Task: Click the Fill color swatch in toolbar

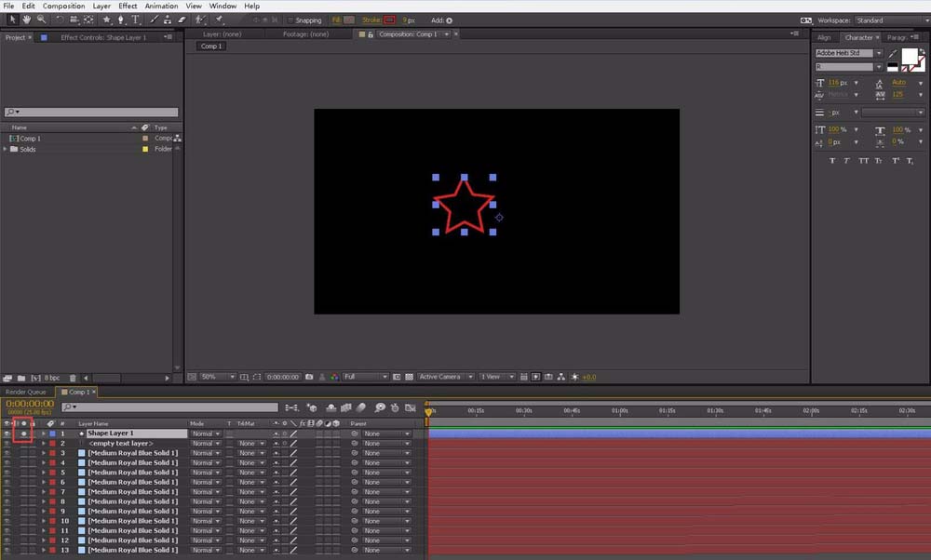Action: pyautogui.click(x=349, y=20)
